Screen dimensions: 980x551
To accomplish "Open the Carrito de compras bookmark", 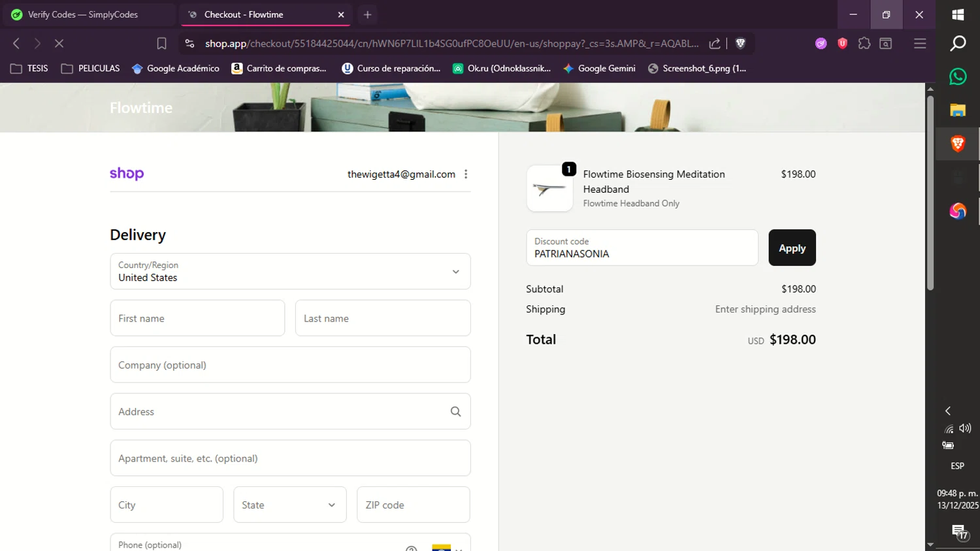I will [x=279, y=68].
